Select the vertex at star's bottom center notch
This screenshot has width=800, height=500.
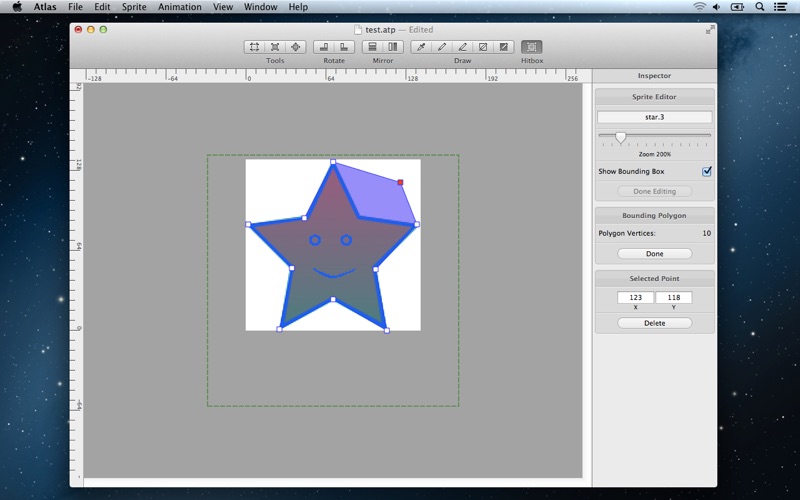click(333, 299)
